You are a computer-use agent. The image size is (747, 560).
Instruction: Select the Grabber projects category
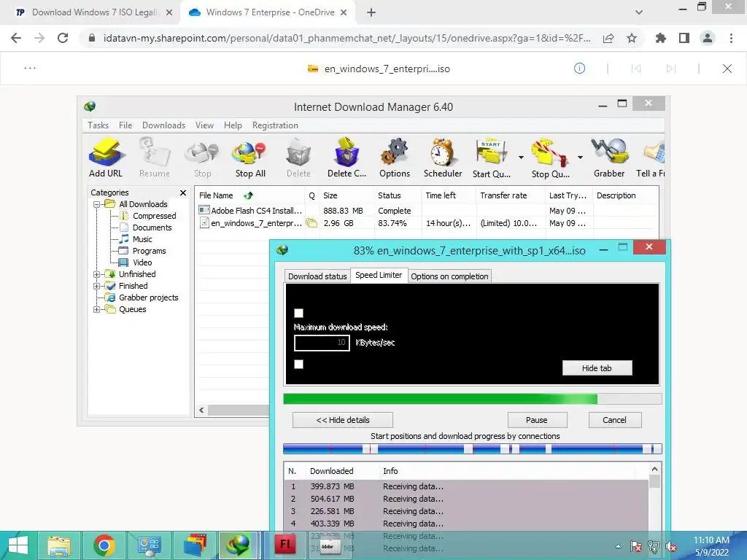pos(148,297)
